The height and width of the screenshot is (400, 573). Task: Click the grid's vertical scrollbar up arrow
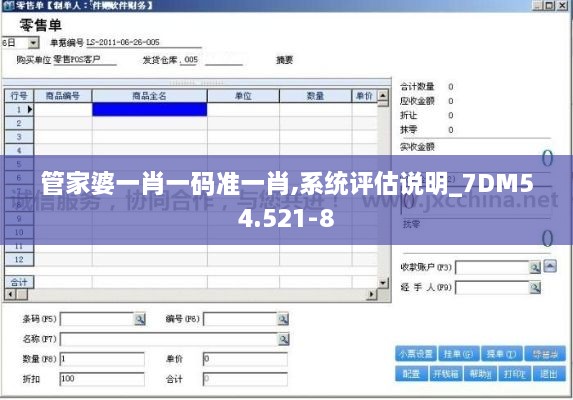383,96
